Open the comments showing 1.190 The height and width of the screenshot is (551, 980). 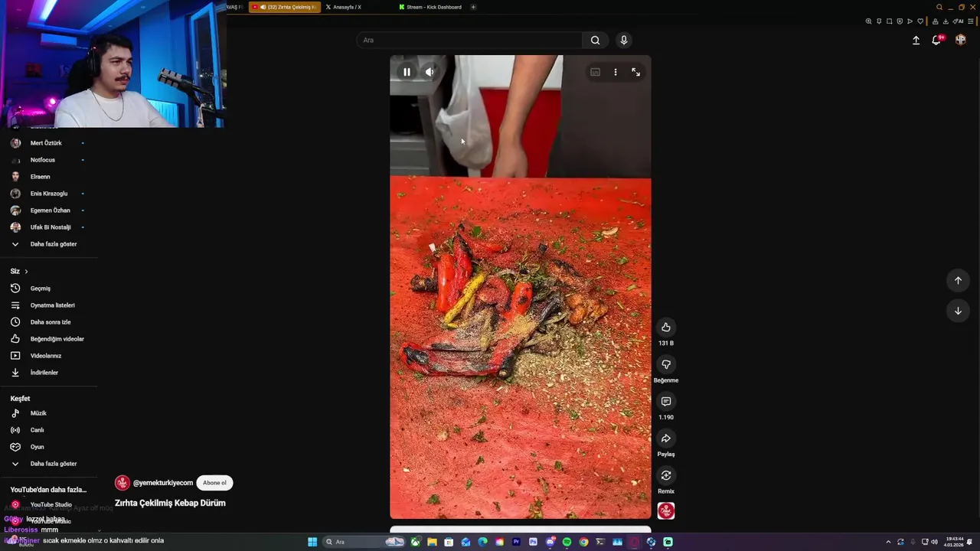(666, 402)
